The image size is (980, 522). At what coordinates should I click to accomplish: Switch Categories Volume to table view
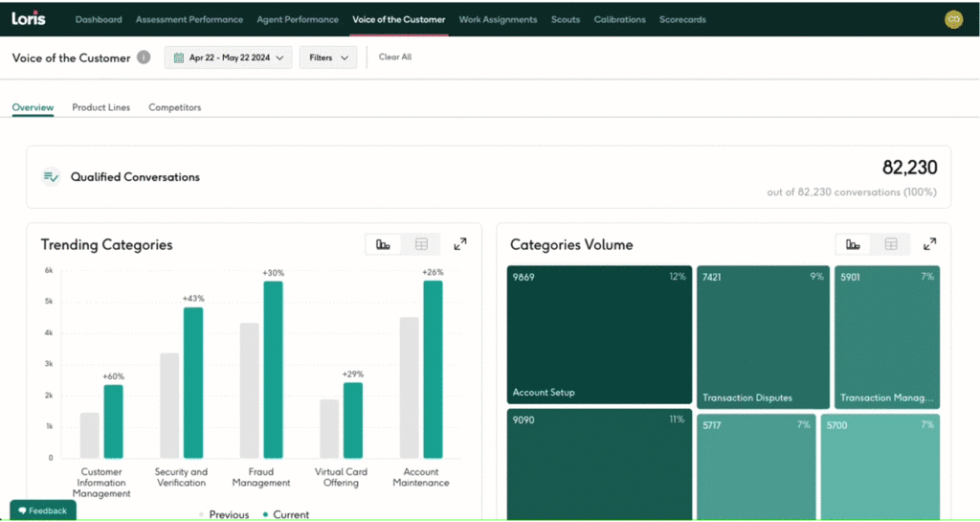[x=891, y=244]
